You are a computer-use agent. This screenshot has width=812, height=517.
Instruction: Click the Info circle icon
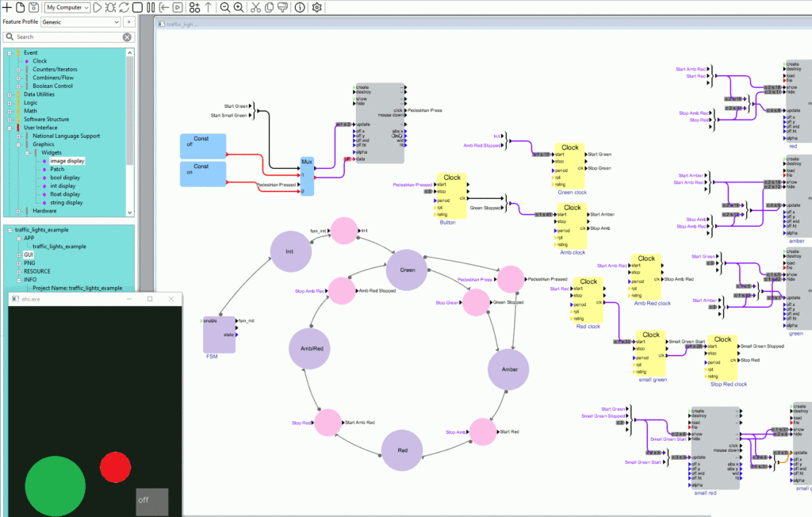[299, 7]
